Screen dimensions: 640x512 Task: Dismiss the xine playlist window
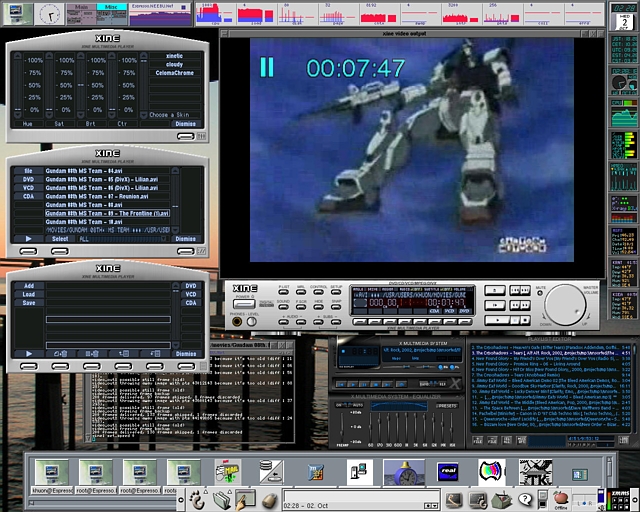click(x=186, y=354)
